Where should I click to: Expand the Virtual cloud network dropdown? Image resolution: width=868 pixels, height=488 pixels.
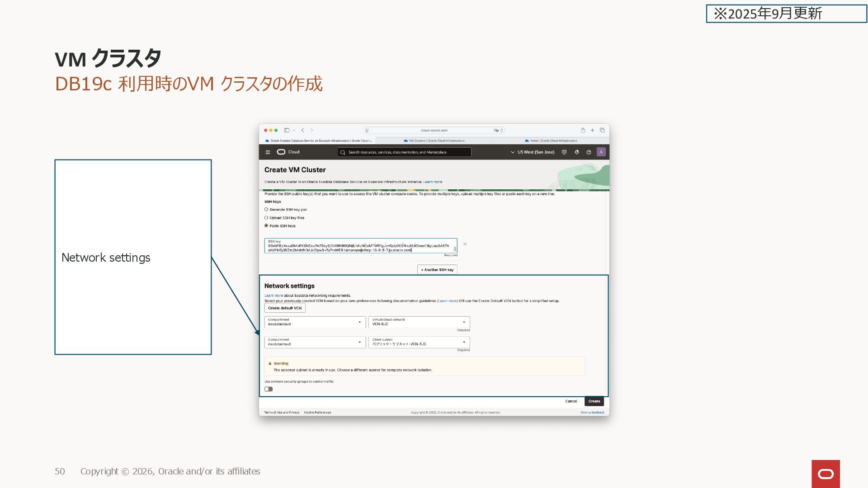coord(419,322)
